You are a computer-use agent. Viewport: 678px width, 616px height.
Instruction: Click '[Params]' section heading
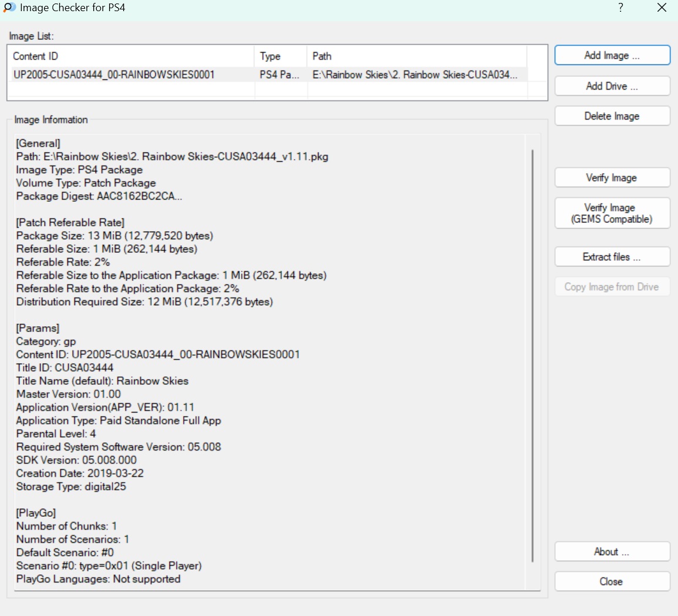tap(38, 328)
